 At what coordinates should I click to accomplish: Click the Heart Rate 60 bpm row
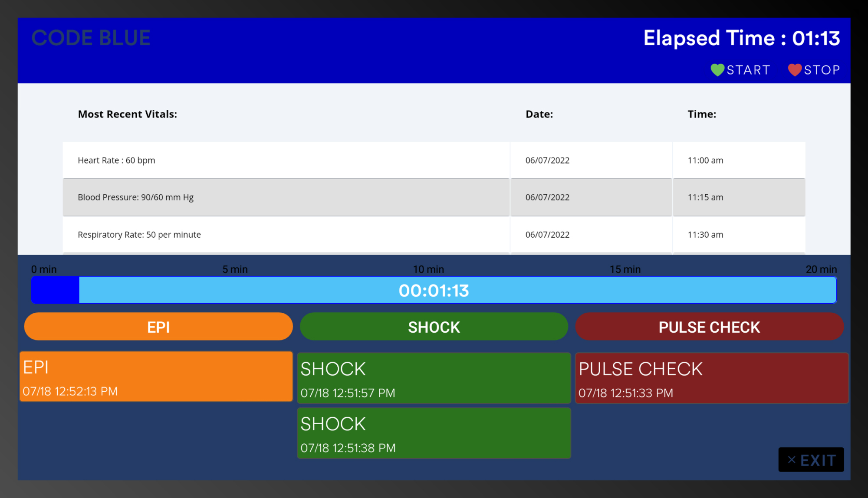coord(286,160)
